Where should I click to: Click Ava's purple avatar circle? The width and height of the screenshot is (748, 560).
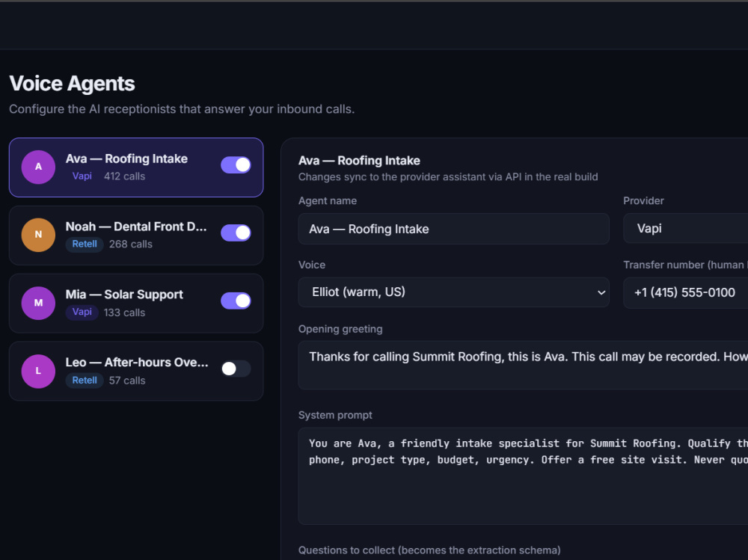coord(38,167)
